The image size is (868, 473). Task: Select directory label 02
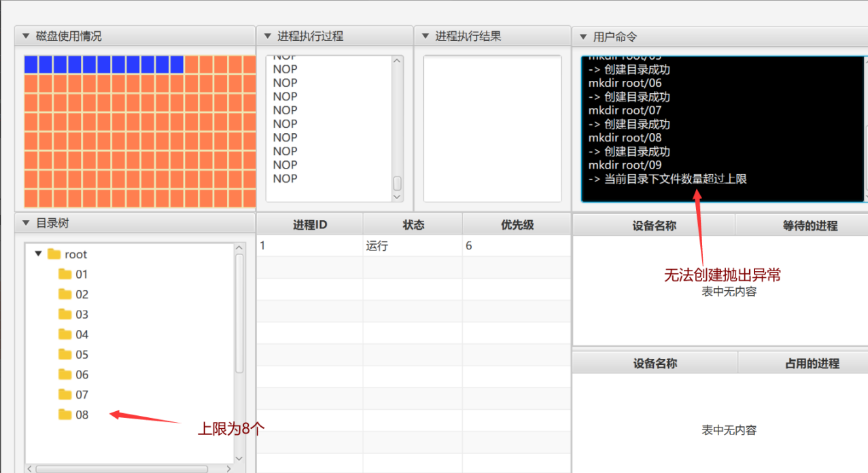click(x=82, y=294)
